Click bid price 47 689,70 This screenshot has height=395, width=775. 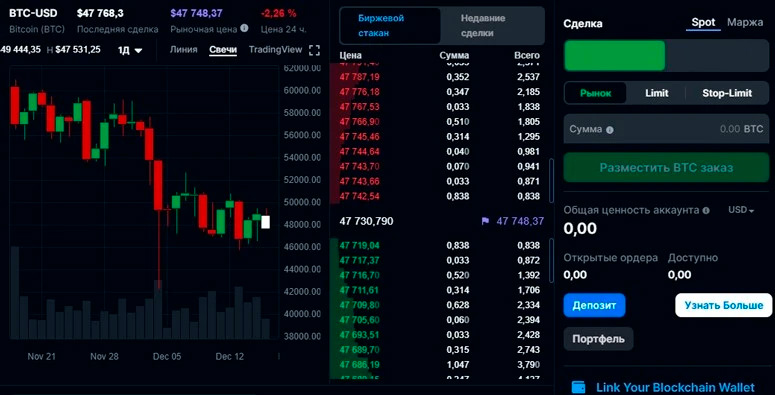tap(359, 350)
